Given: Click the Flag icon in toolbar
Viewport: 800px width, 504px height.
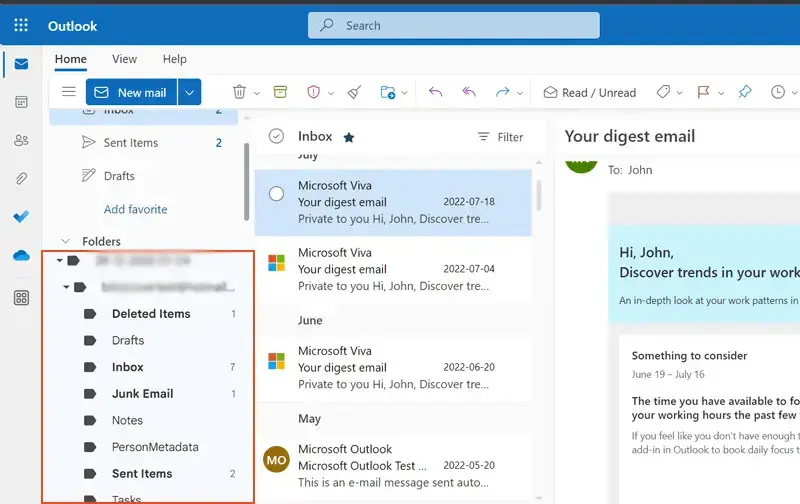Looking at the screenshot, I should click(704, 92).
